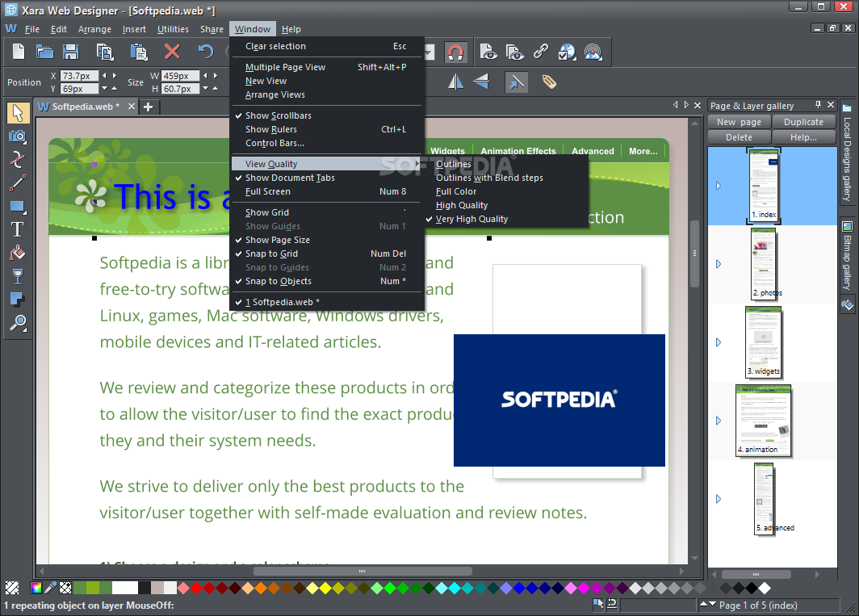The image size is (859, 616).
Task: Toggle Show Scrollbars checkmark item
Action: 326,115
